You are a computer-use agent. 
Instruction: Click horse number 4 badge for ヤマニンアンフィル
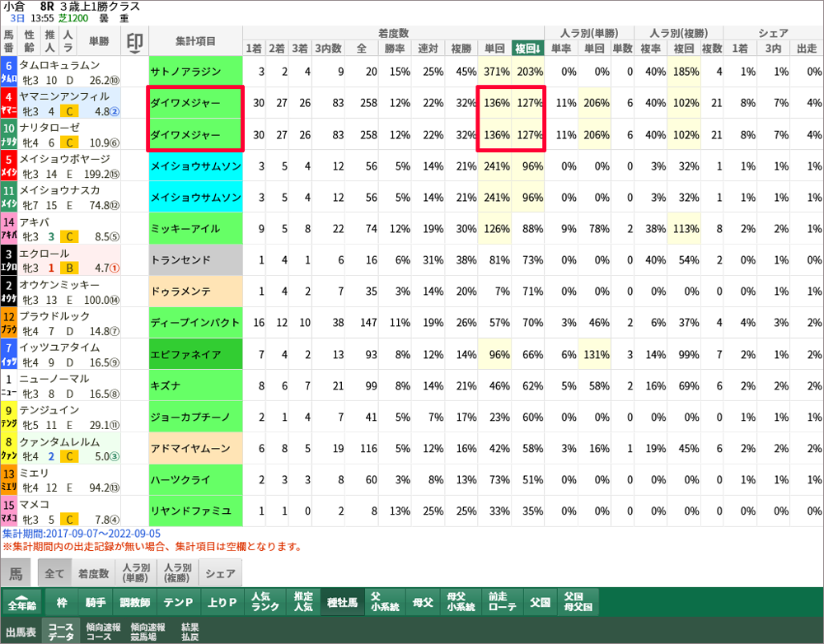[9, 103]
